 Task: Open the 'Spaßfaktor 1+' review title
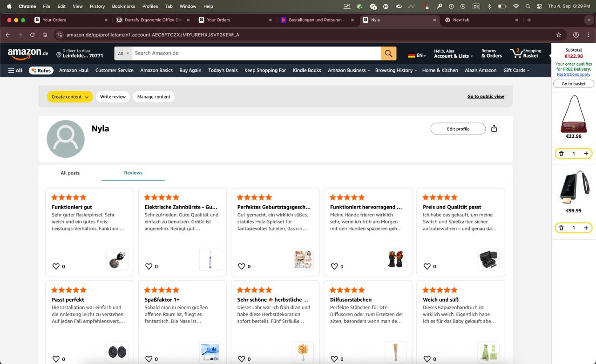[162, 300]
